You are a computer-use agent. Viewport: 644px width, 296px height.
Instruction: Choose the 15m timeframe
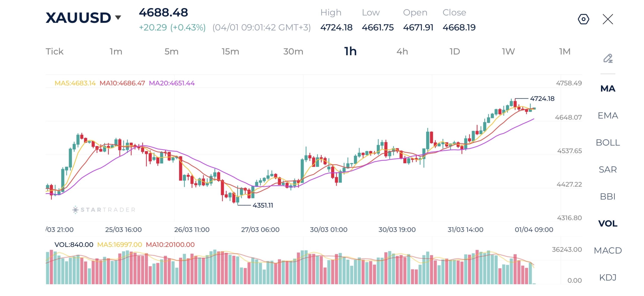tap(230, 52)
